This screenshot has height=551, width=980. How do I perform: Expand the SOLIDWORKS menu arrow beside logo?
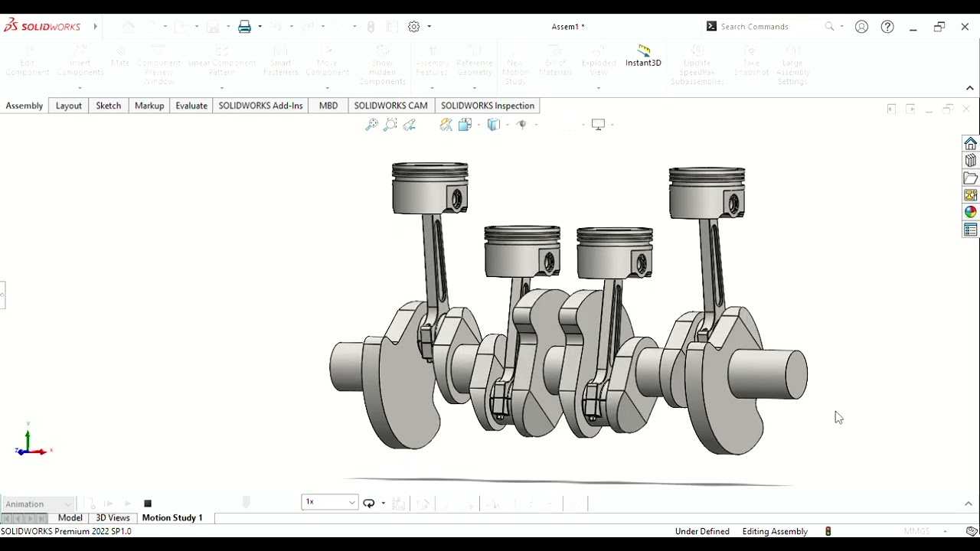tap(96, 26)
